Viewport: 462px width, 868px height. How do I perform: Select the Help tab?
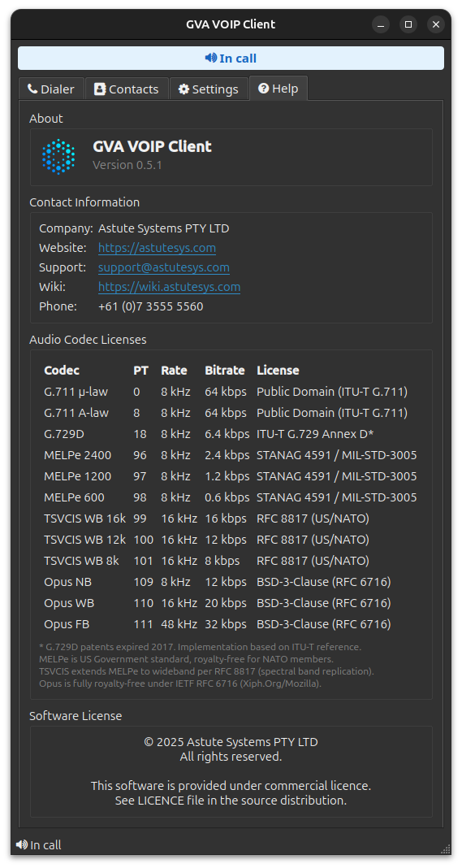(278, 89)
